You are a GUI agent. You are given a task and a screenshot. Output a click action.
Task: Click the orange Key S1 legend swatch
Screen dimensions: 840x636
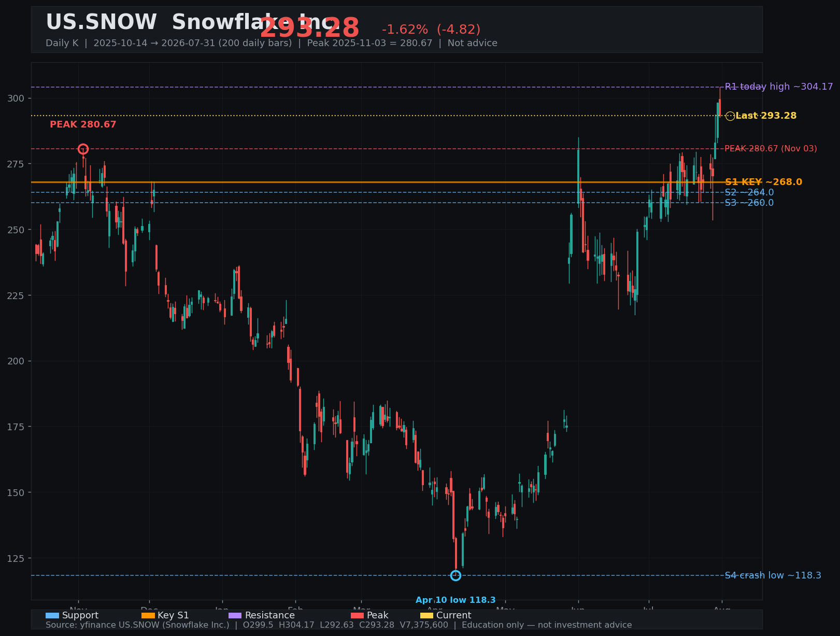(x=148, y=615)
